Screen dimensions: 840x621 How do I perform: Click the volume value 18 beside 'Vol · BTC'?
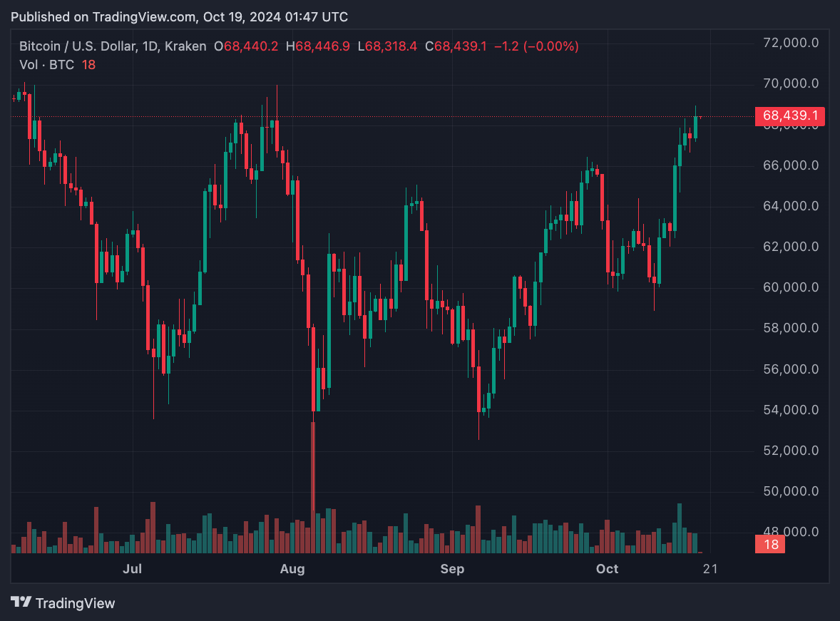pyautogui.click(x=88, y=65)
